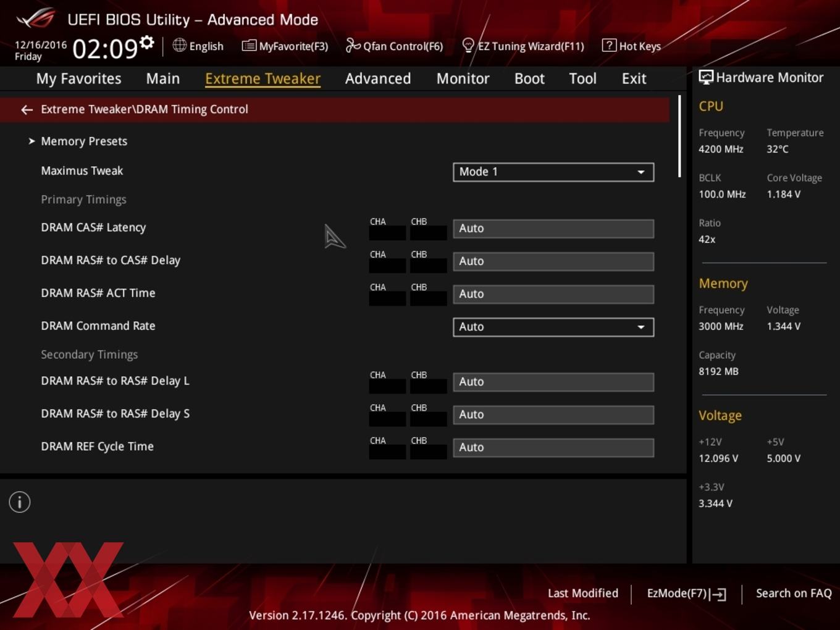Click the DRAM Command Rate label

(x=98, y=326)
